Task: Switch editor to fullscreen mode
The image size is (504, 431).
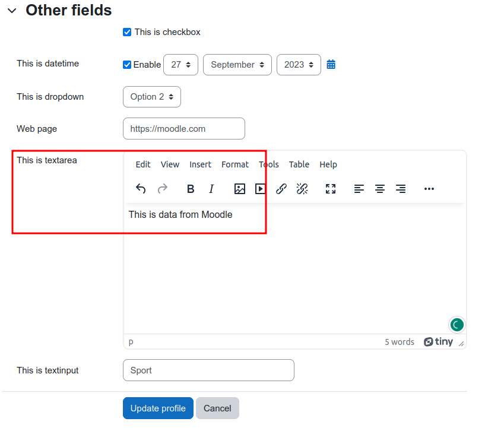Action: [x=331, y=189]
